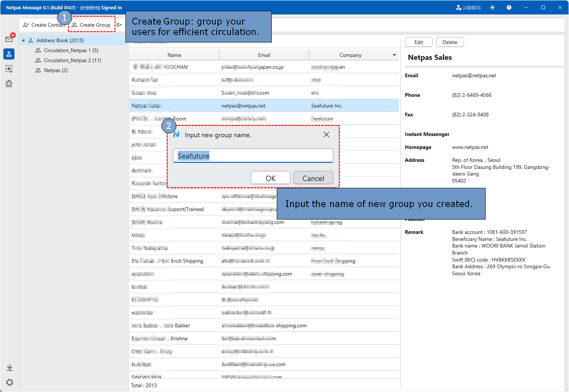Toggle the light/dark theme sun icon
Image resolution: width=569 pixels, height=392 pixels.
point(492,7)
